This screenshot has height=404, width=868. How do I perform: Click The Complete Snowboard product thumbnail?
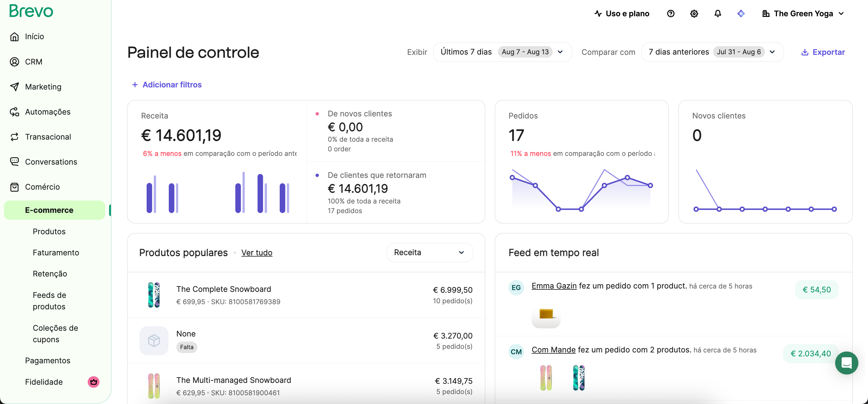(154, 295)
